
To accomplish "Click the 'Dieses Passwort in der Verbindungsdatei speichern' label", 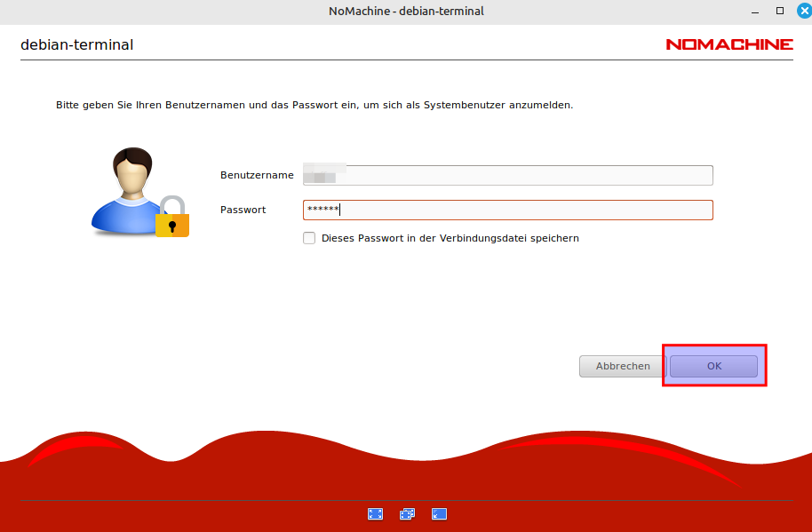I will pos(450,238).
